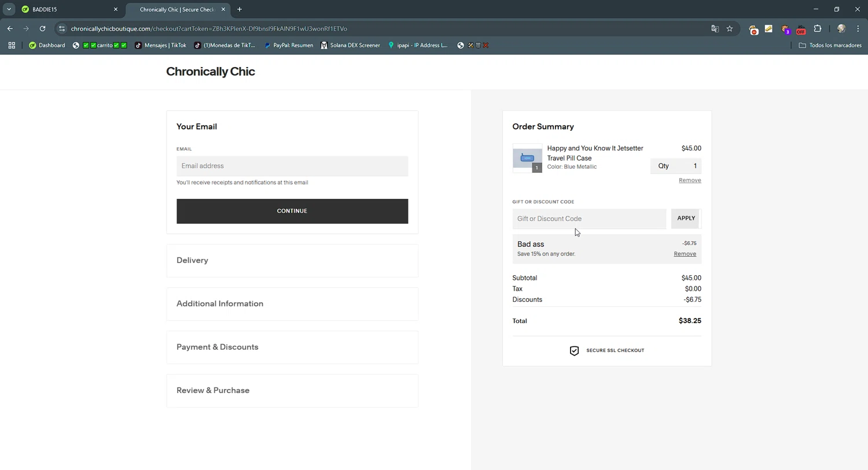Click the APPLY discount button
The width and height of the screenshot is (868, 470).
tap(686, 219)
